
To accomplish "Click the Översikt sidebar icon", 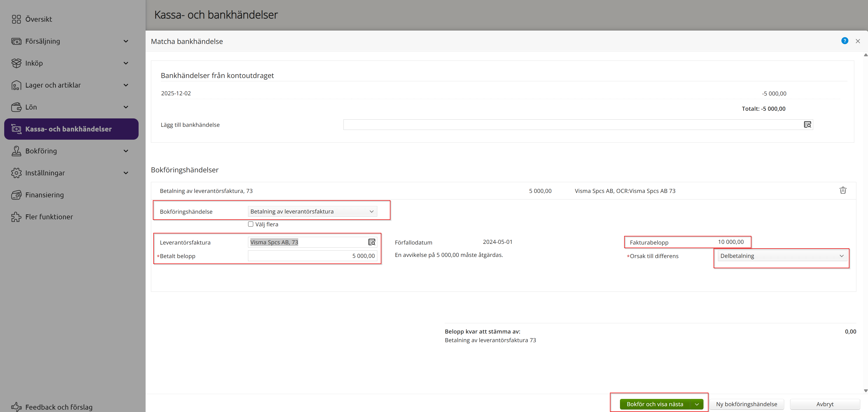I will pos(16,19).
